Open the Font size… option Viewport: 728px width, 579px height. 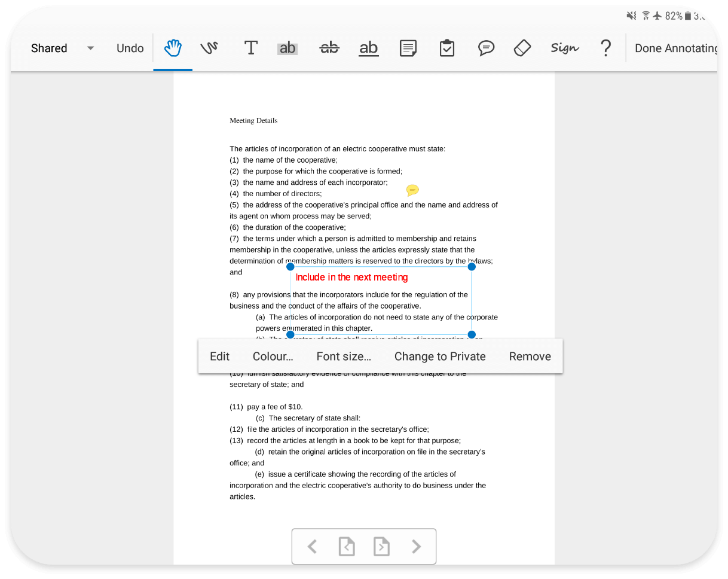click(344, 356)
